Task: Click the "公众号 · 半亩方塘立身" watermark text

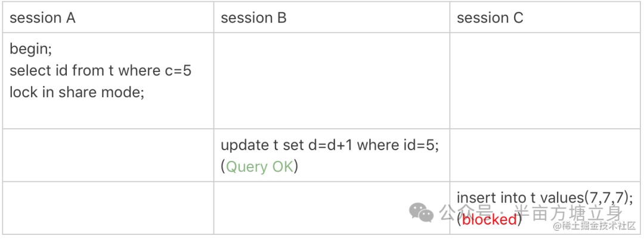Action: click(x=531, y=212)
